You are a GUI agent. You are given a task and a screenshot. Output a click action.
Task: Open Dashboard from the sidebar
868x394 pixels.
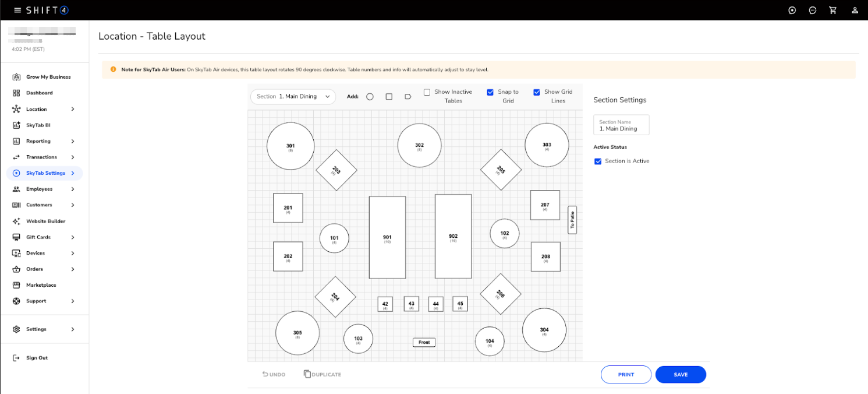(x=39, y=93)
